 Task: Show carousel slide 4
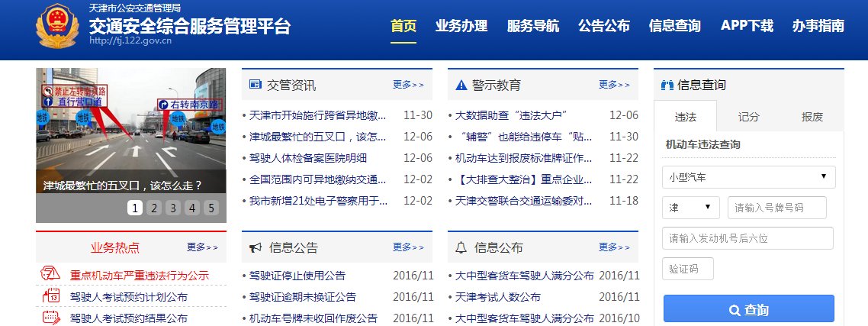(x=192, y=208)
